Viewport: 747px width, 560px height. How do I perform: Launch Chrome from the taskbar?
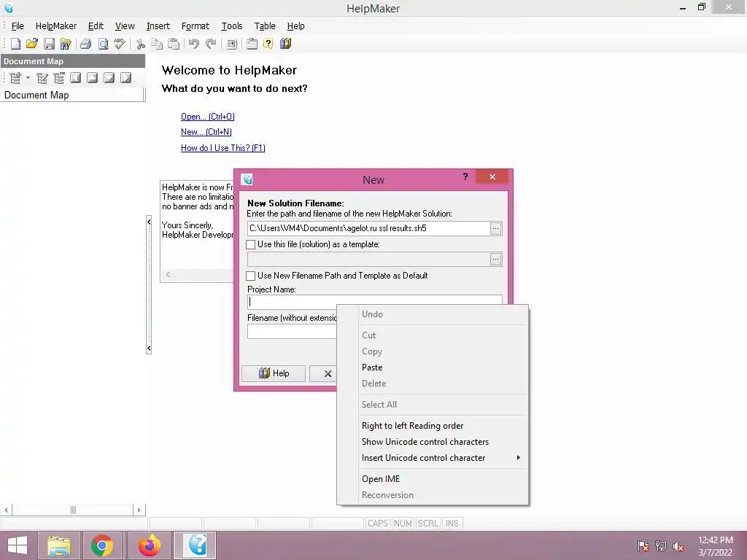pos(101,545)
